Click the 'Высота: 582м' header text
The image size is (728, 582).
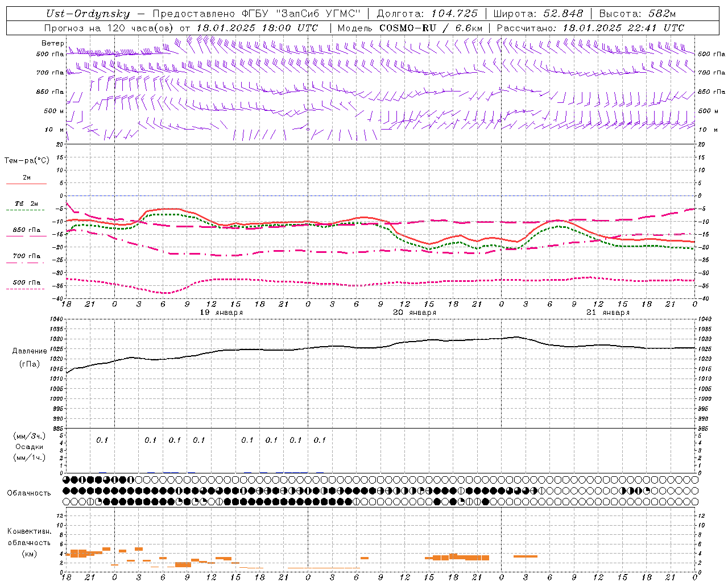[638, 14]
